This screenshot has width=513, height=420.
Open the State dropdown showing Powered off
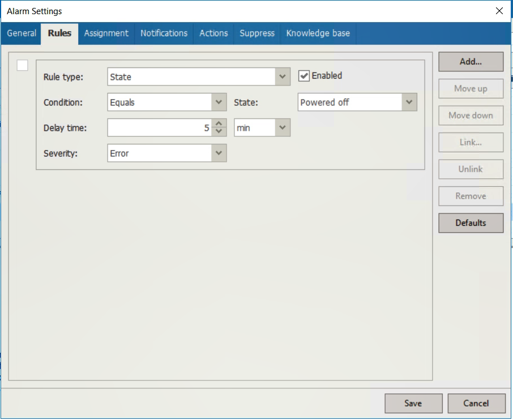click(409, 102)
